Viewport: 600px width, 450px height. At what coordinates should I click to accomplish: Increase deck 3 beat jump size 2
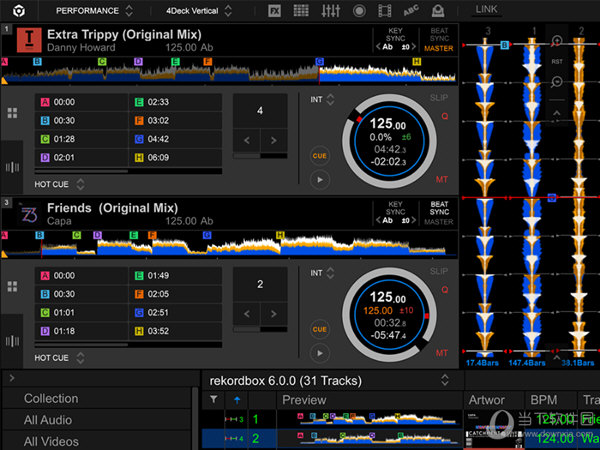point(274,314)
